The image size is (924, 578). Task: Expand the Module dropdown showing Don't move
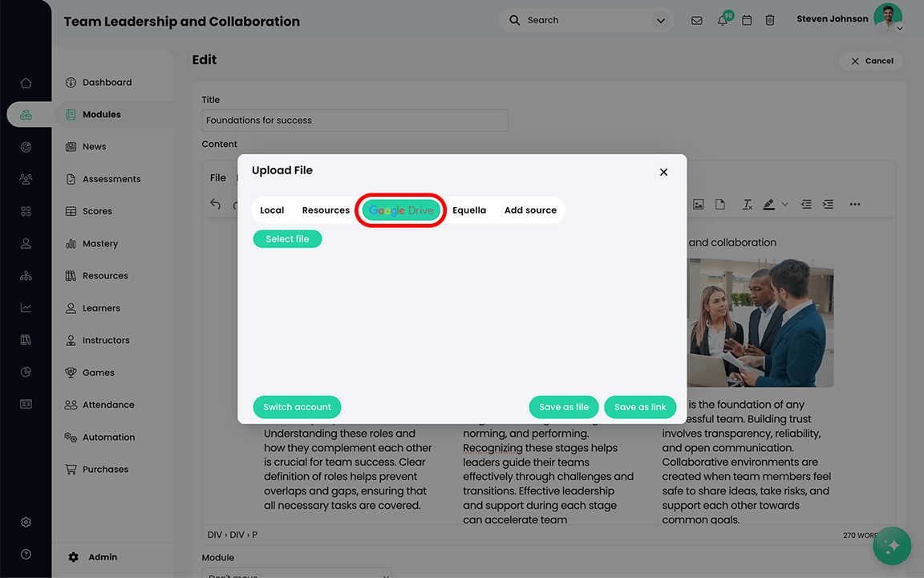click(x=297, y=575)
